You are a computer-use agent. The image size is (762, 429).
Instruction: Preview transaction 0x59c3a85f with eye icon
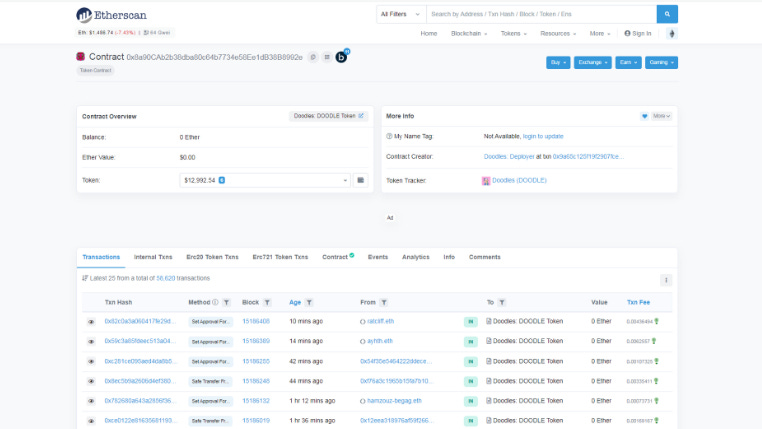click(x=91, y=342)
